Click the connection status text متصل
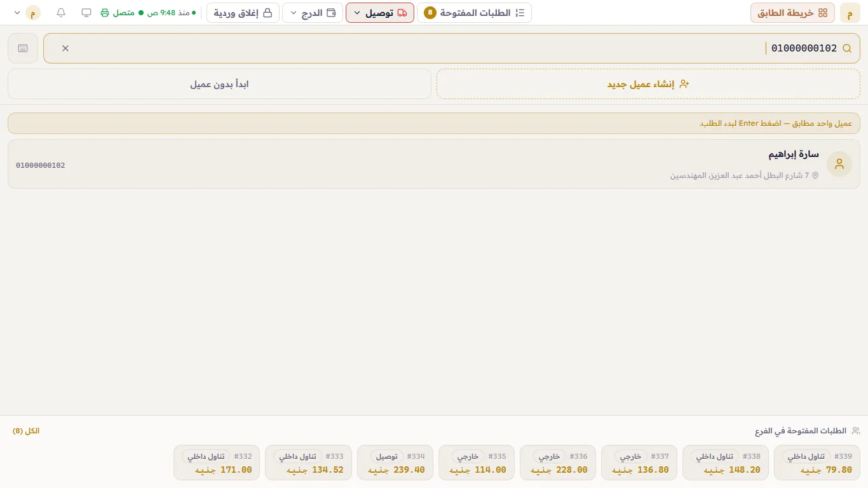This screenshot has height=488, width=868. [124, 13]
